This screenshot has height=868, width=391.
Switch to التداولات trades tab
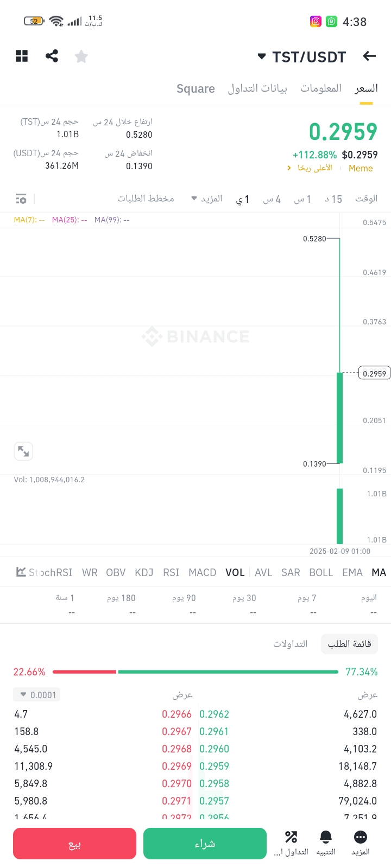pos(290,643)
